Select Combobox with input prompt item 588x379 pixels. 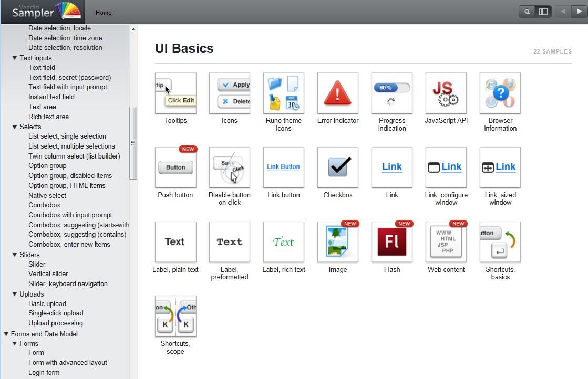70,215
